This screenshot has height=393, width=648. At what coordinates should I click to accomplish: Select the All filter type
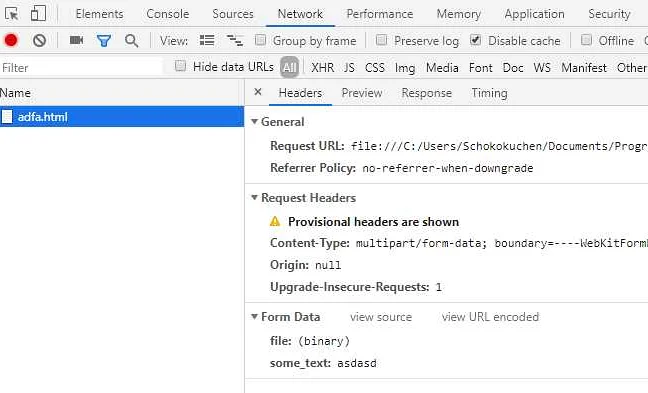click(290, 67)
